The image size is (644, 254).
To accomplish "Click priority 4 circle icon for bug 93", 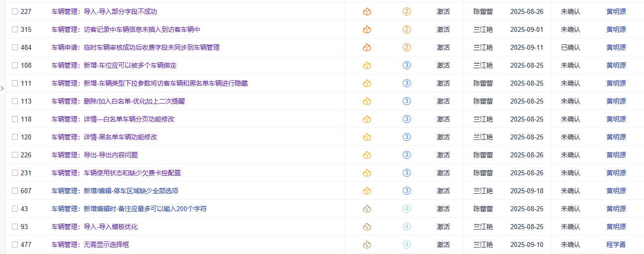I will pos(407,227).
